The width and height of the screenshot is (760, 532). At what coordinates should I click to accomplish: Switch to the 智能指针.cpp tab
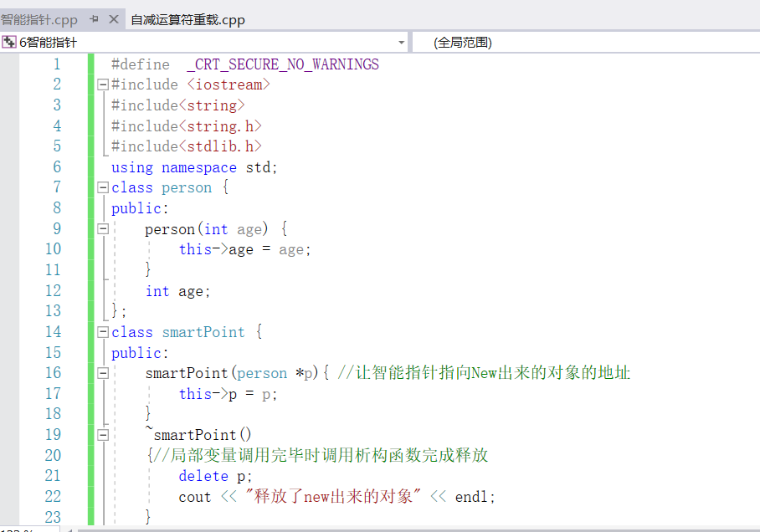coord(39,20)
